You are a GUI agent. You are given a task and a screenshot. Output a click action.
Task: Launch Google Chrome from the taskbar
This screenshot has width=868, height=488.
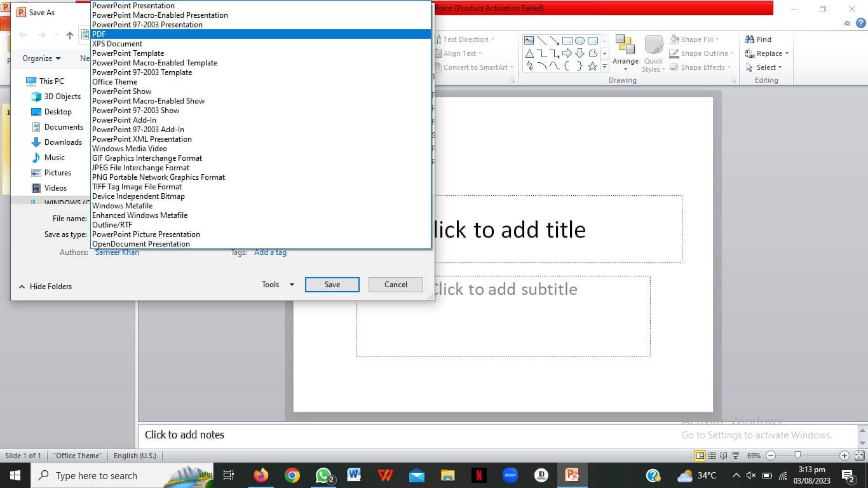292,475
